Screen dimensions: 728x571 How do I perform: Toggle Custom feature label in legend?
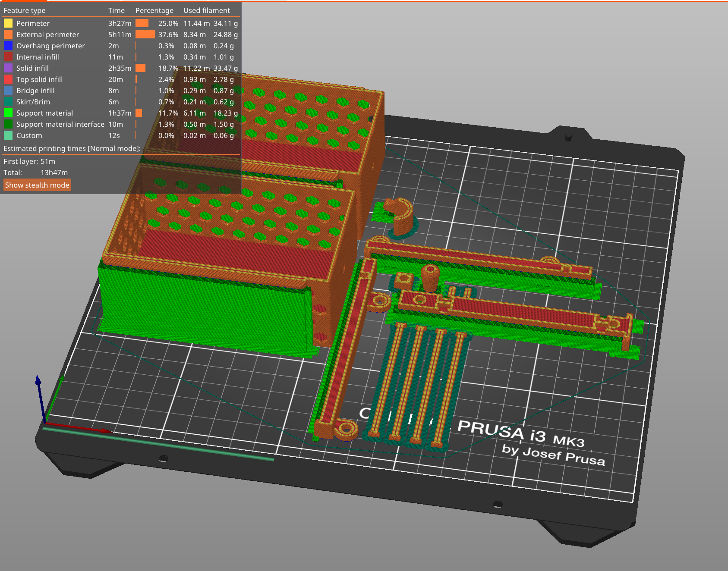pos(29,135)
